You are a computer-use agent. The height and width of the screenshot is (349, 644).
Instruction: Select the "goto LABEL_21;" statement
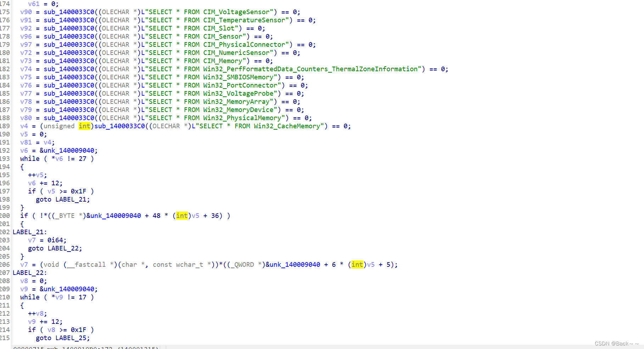[63, 199]
